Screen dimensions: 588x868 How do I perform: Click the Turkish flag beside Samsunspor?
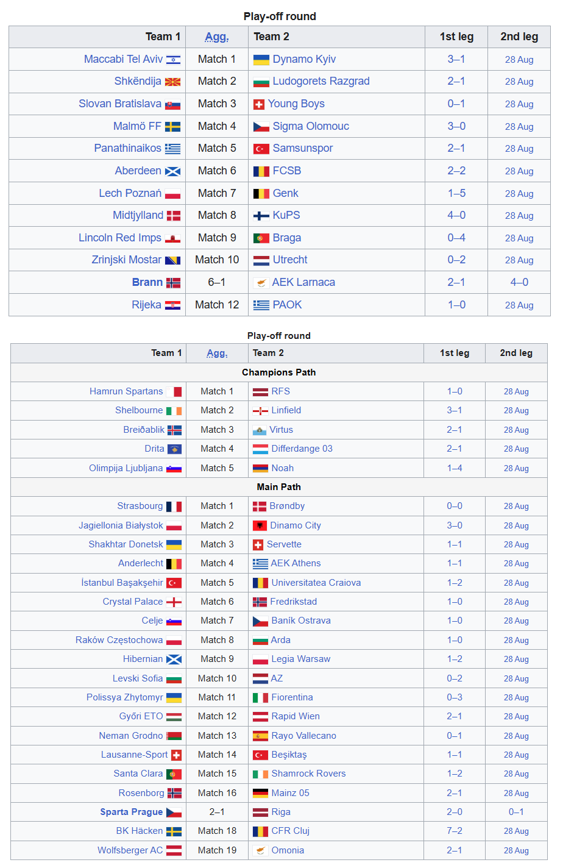[261, 149]
